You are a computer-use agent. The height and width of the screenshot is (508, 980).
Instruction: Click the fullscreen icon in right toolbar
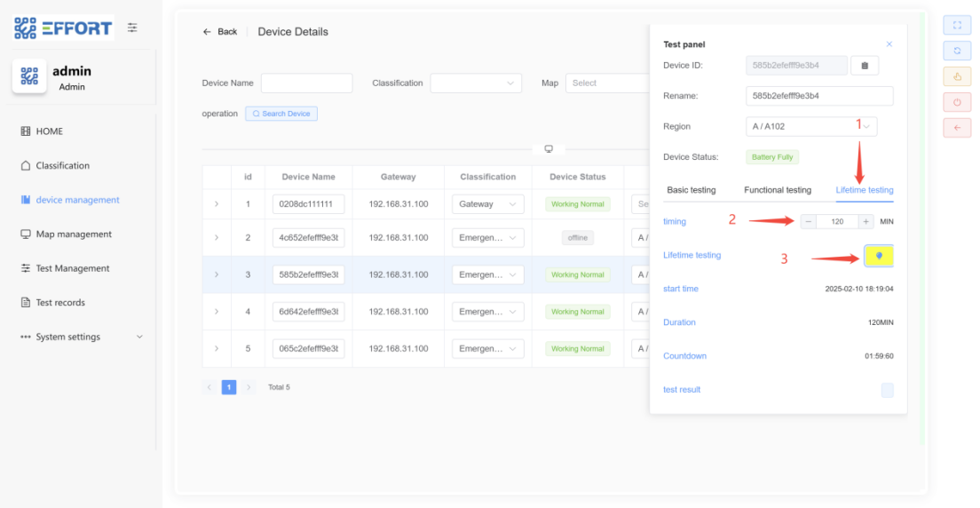coord(957,26)
